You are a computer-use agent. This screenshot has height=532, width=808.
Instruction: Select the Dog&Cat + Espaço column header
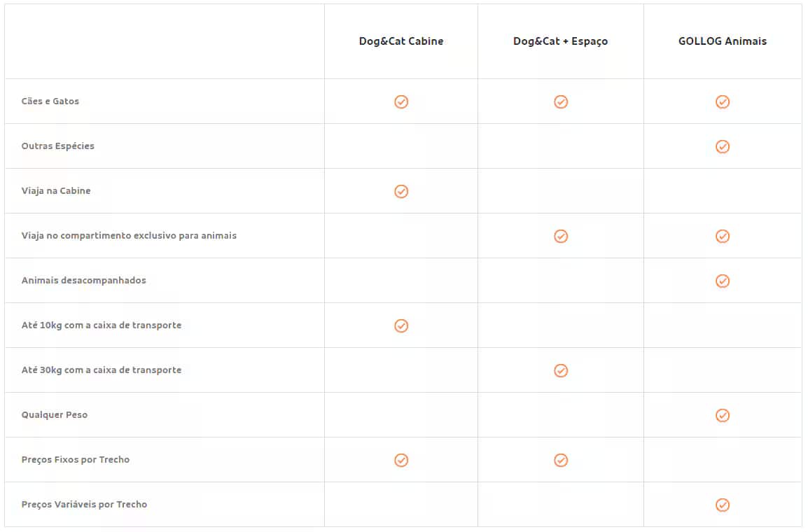tap(560, 41)
